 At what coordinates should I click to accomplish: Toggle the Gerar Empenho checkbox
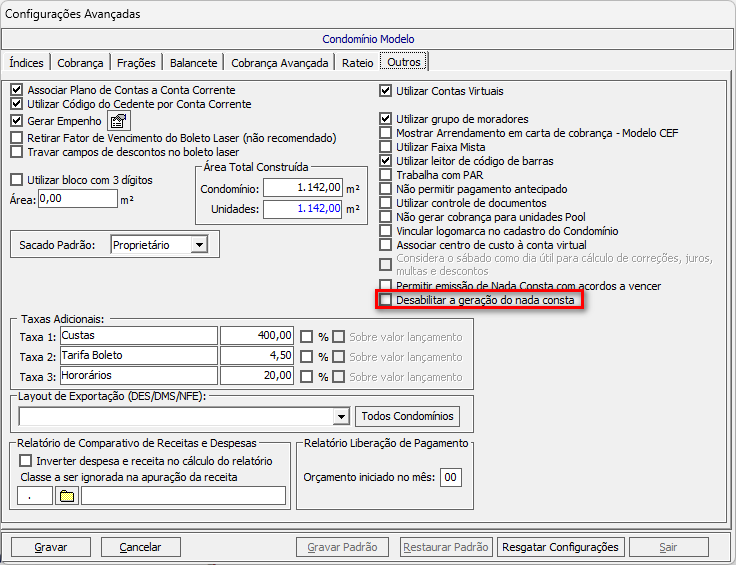click(16, 121)
